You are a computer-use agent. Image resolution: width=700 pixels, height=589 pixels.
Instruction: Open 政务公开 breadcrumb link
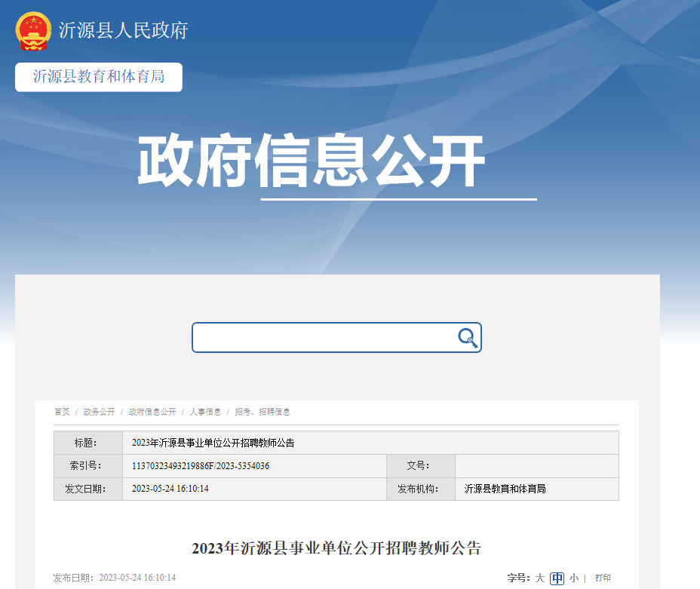[100, 412]
